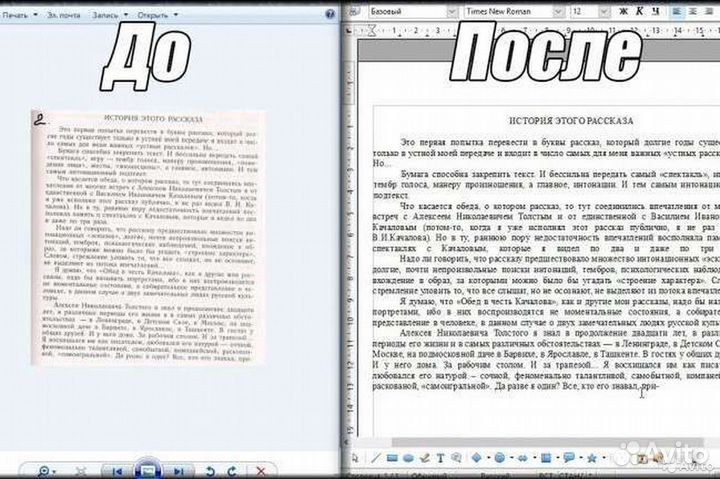Enable center alignment in Writer toolbar
The height and width of the screenshot is (479, 720).
pos(693,11)
